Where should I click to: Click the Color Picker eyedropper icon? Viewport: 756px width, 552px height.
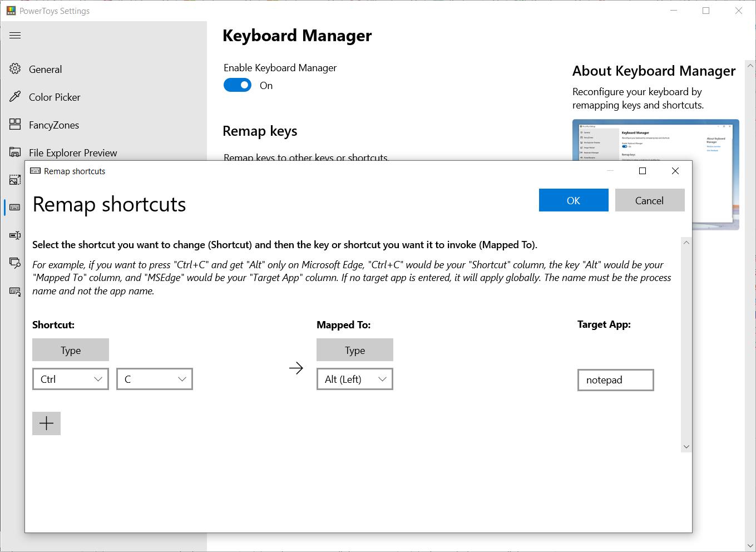point(15,97)
